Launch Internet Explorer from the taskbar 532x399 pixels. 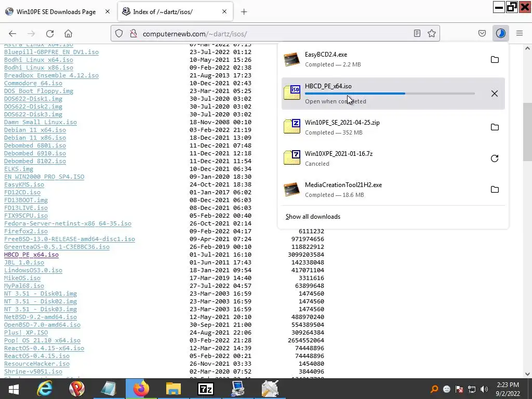tap(45, 389)
